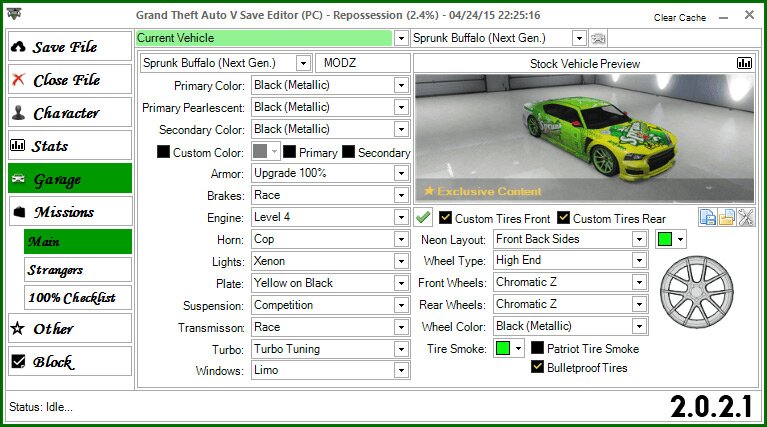Screen dimensions: 767x427
Task: Click Clear Cache in the title bar
Action: 679,18
